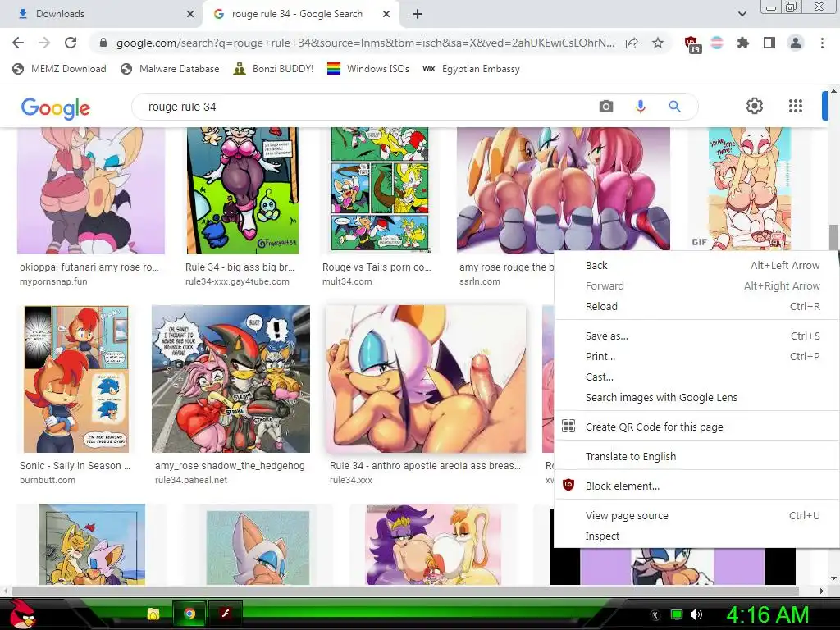The height and width of the screenshot is (630, 840).
Task: Open the uBlock Origin extension icon
Action: (692, 43)
